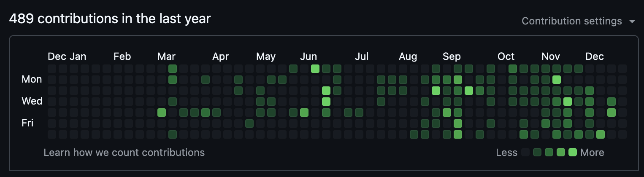Click the Sep month label
The width and height of the screenshot is (644, 177).
point(452,56)
